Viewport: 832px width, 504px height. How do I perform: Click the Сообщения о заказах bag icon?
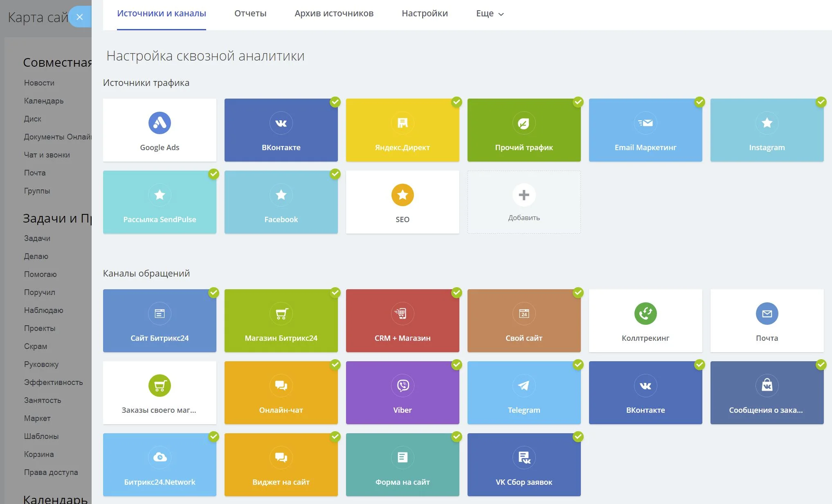coord(767,385)
